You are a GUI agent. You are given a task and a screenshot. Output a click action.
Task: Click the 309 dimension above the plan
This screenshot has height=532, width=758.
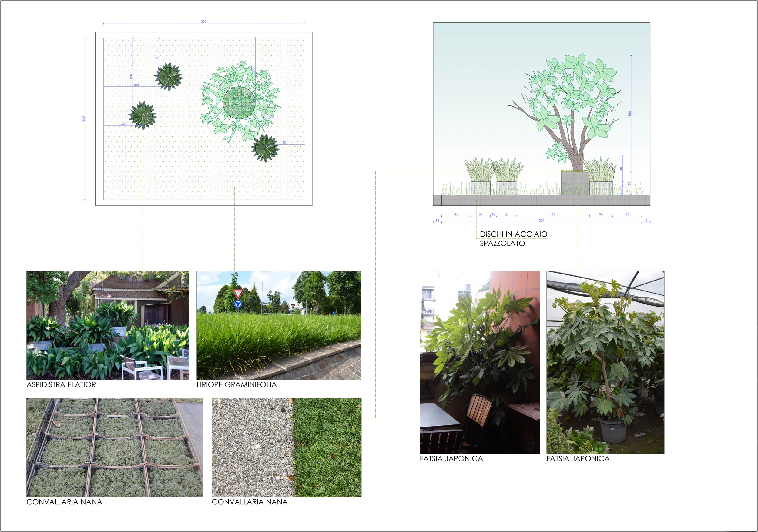coord(204,22)
